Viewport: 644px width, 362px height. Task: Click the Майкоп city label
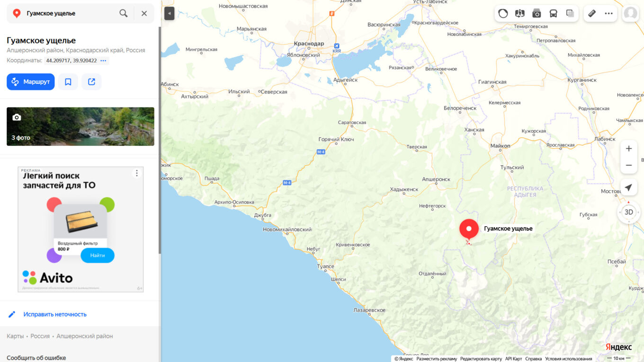(500, 146)
